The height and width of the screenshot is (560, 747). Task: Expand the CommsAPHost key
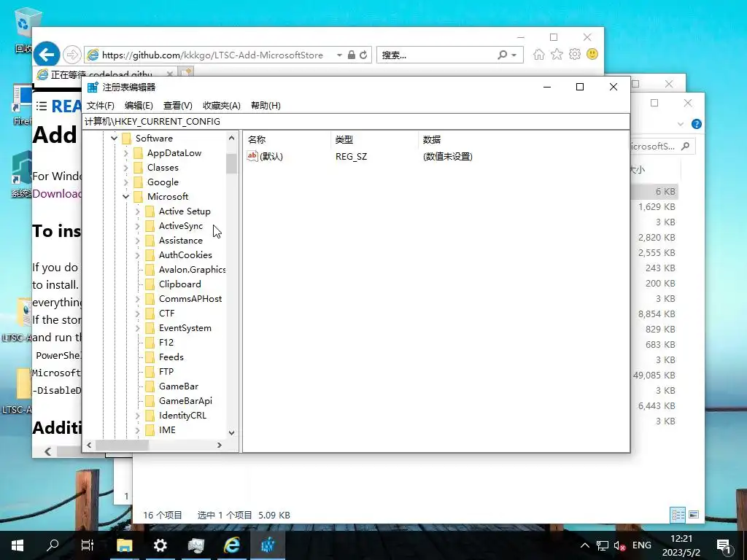[137, 299]
